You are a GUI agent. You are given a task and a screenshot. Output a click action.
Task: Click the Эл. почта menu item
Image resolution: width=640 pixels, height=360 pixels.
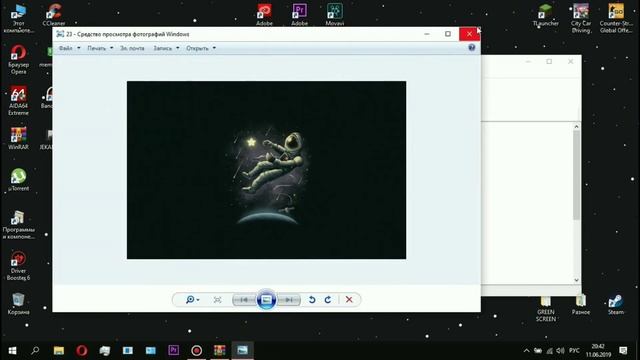132,48
